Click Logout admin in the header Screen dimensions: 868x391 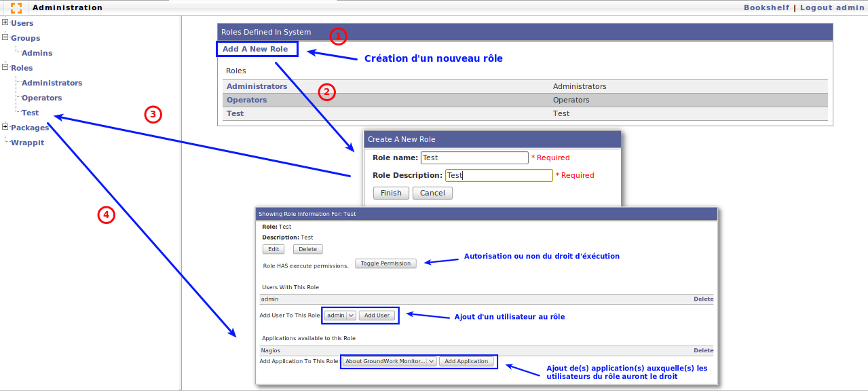pos(831,7)
